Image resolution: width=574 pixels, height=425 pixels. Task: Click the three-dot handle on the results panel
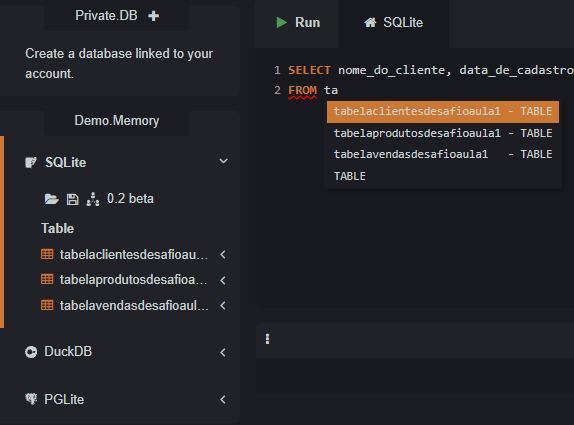(267, 339)
